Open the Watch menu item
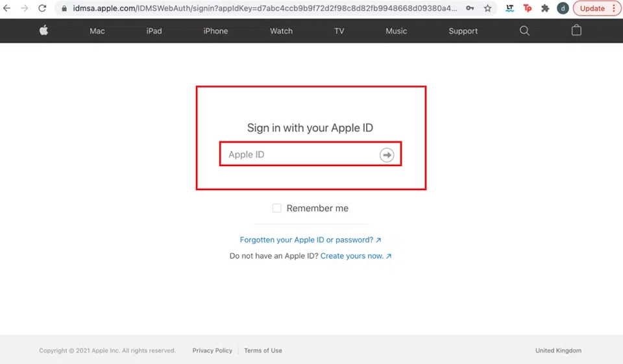623x364 pixels. [x=281, y=31]
